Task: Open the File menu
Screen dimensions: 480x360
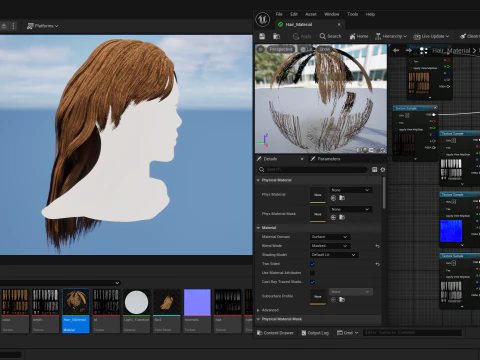Action: [x=279, y=14]
